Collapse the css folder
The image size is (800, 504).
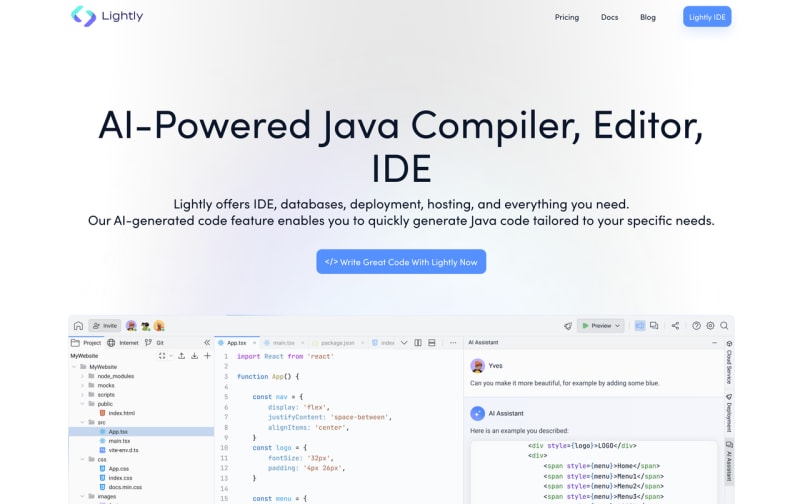click(x=83, y=459)
